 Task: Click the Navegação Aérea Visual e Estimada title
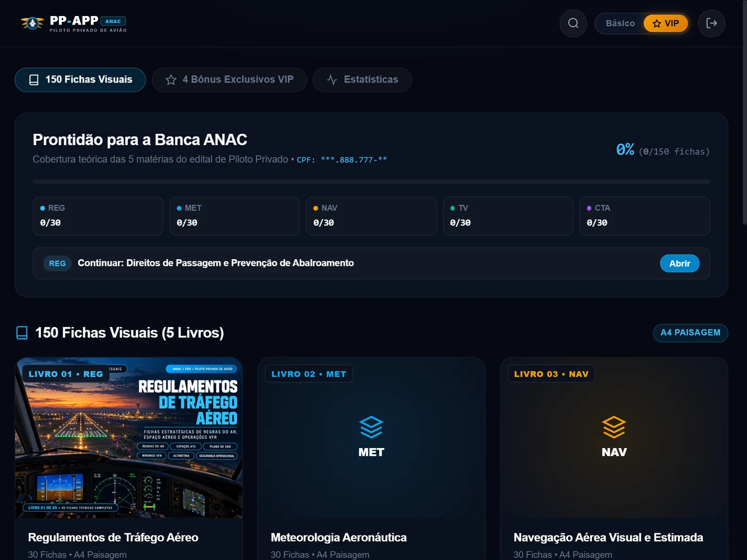[x=608, y=538]
